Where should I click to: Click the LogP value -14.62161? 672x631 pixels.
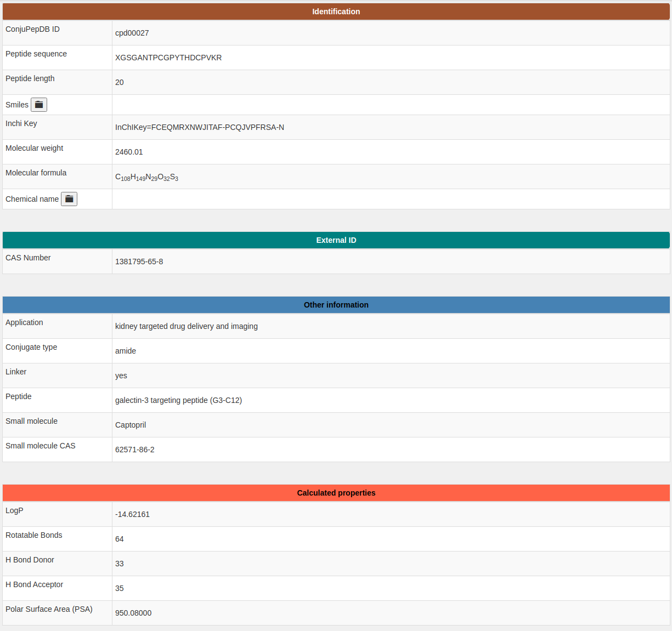point(132,514)
